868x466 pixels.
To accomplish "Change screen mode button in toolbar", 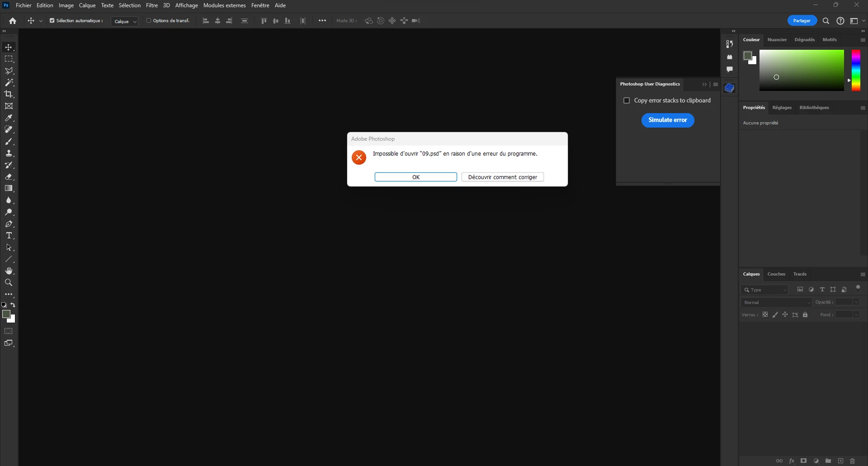I will pyautogui.click(x=9, y=343).
